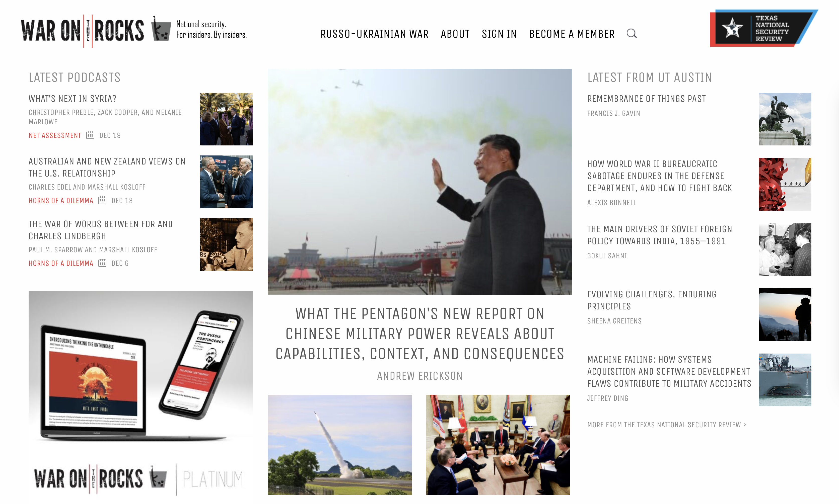Screen dimensions: 839x504
Task: Open Machine Failing article by Jeffrey Ding
Action: click(x=669, y=372)
